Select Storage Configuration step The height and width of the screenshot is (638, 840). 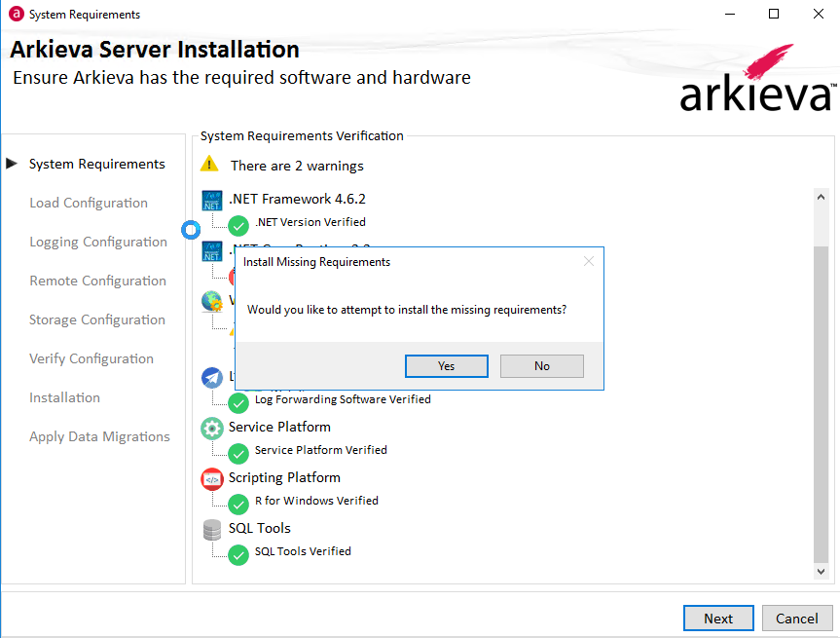[97, 319]
